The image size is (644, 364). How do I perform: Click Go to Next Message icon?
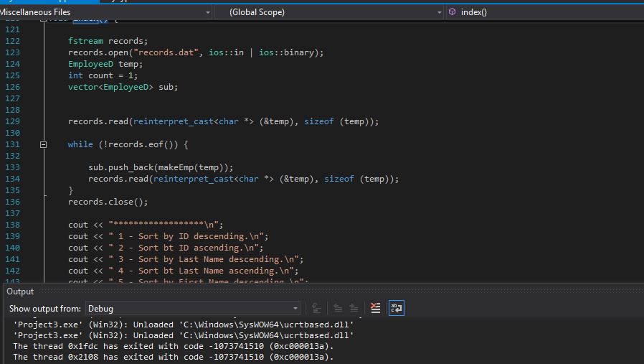coord(354,308)
